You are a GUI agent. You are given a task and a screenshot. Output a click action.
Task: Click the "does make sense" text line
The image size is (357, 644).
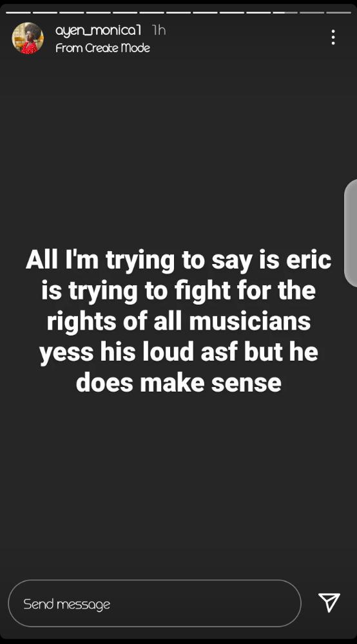pos(179,383)
